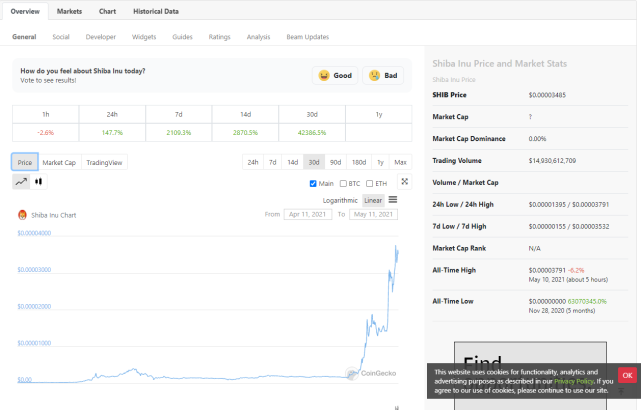
Task: Enable the BTC comparison checkbox
Action: point(343,184)
